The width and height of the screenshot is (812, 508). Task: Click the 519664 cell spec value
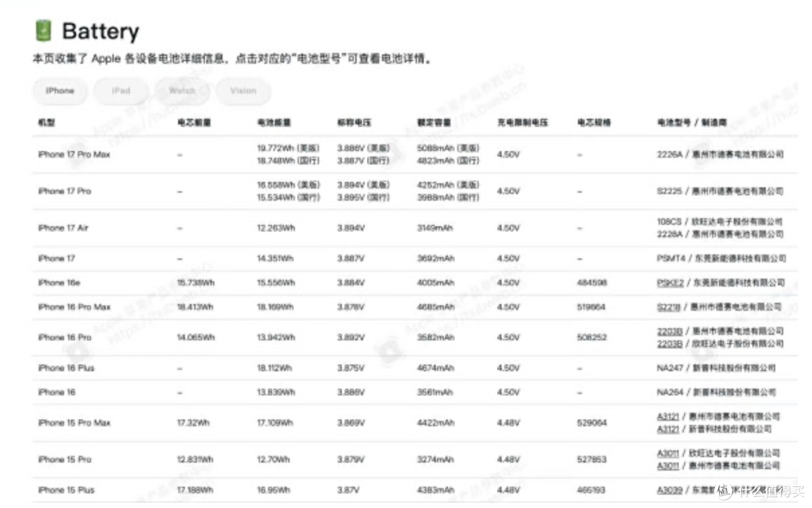pyautogui.click(x=591, y=307)
